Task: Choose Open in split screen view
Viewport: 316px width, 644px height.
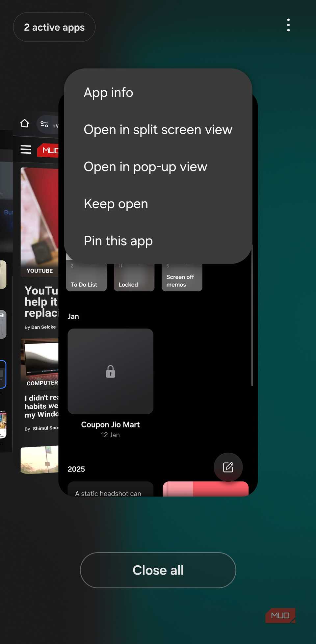Action: pyautogui.click(x=158, y=130)
